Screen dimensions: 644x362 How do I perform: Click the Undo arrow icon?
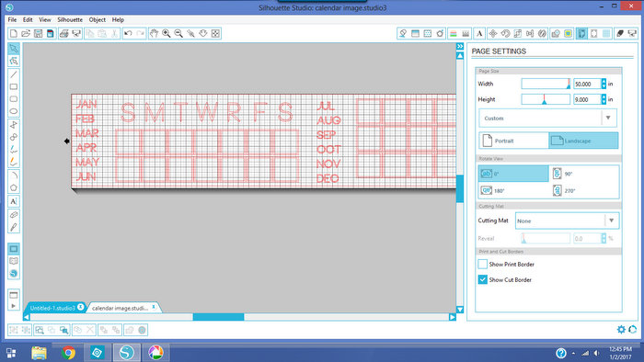[128, 34]
